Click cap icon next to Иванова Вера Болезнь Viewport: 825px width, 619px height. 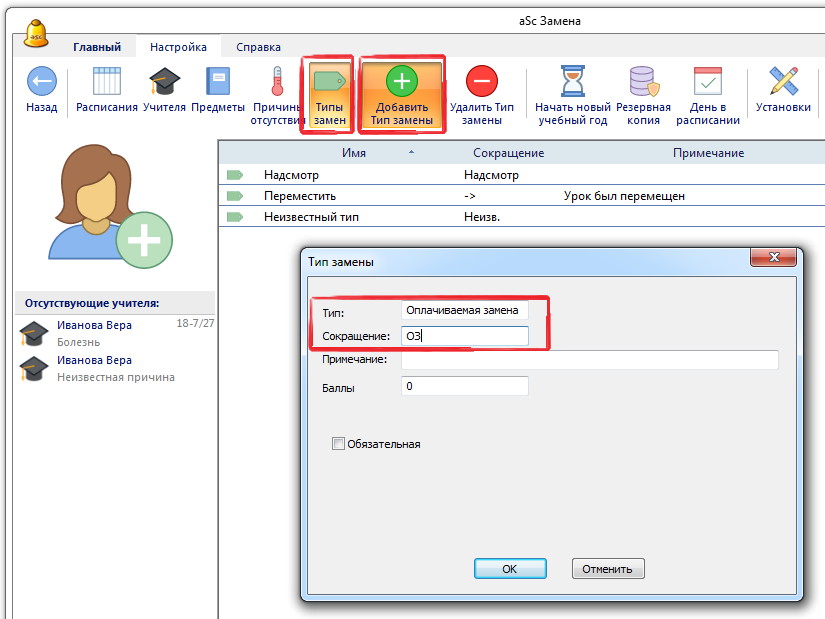click(x=34, y=334)
